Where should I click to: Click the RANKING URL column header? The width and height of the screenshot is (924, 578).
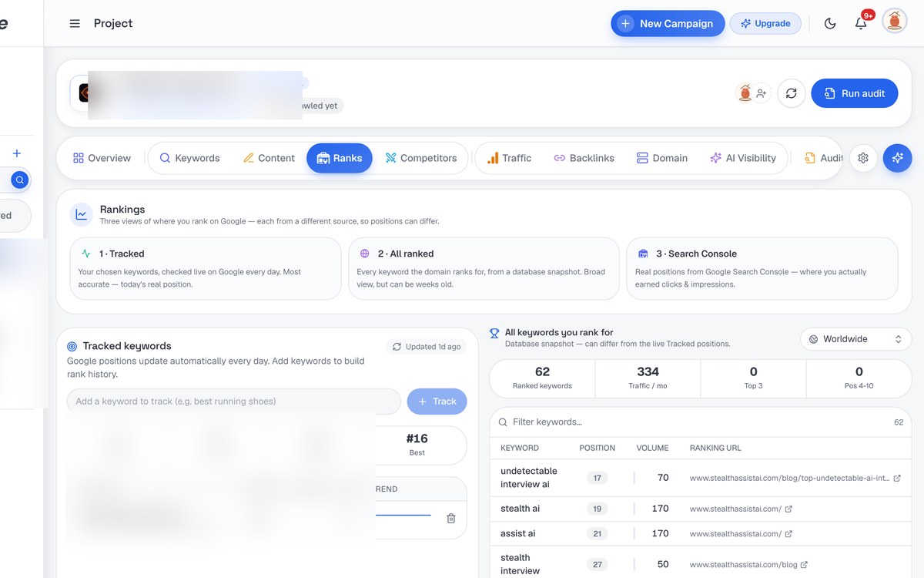point(715,448)
